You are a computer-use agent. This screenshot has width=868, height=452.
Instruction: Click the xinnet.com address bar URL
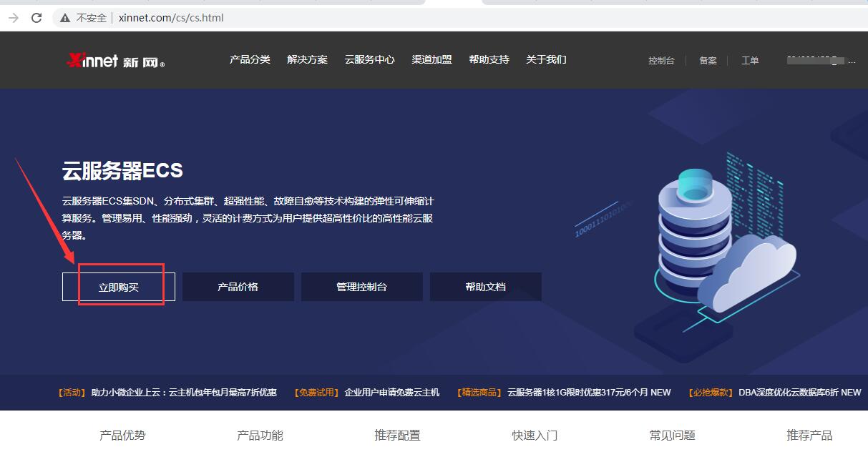pyautogui.click(x=171, y=18)
